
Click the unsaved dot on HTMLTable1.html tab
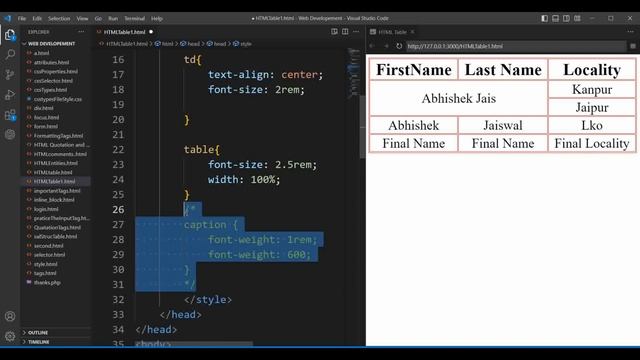click(x=151, y=32)
